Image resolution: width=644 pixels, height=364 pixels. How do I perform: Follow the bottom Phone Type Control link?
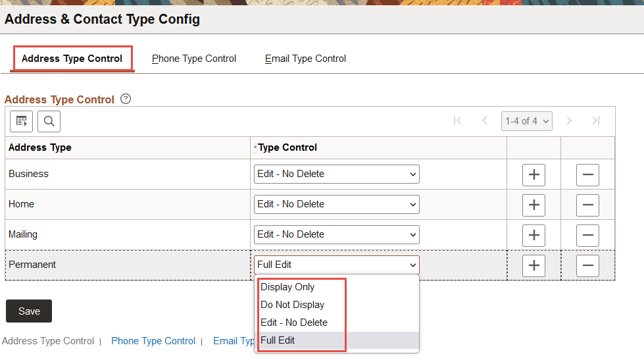[x=153, y=341]
